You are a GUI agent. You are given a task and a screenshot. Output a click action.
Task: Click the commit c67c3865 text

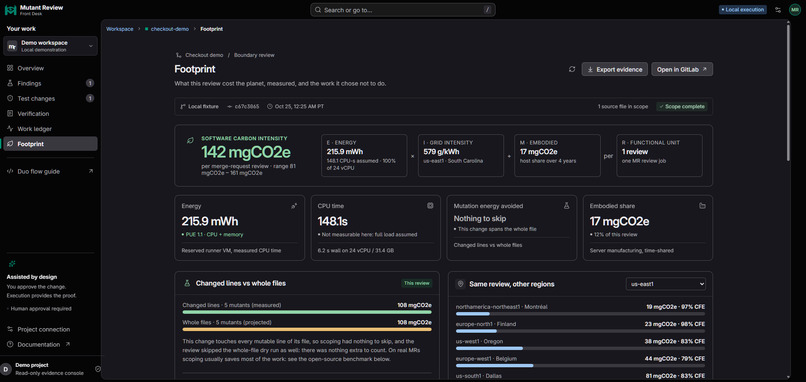247,107
